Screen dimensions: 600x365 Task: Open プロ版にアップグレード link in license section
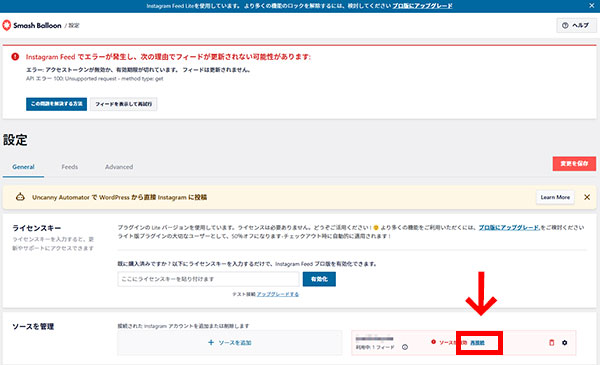click(509, 227)
